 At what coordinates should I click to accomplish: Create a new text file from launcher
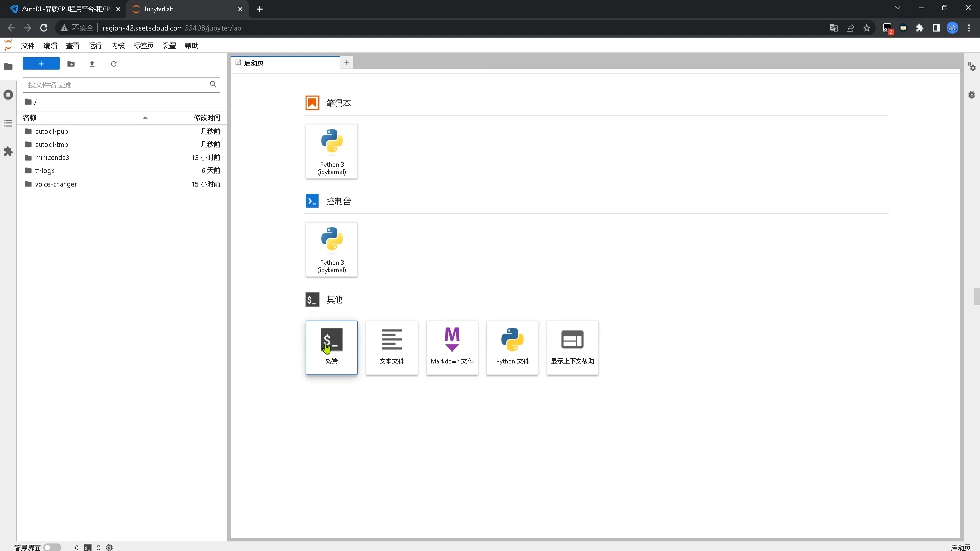[x=392, y=348]
